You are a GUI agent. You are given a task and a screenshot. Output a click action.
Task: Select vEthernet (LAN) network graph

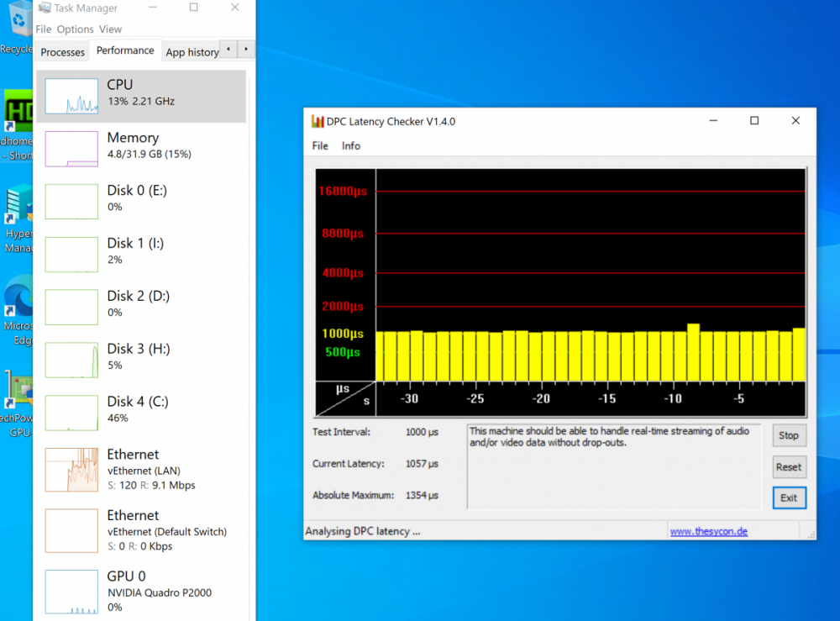tap(71, 470)
